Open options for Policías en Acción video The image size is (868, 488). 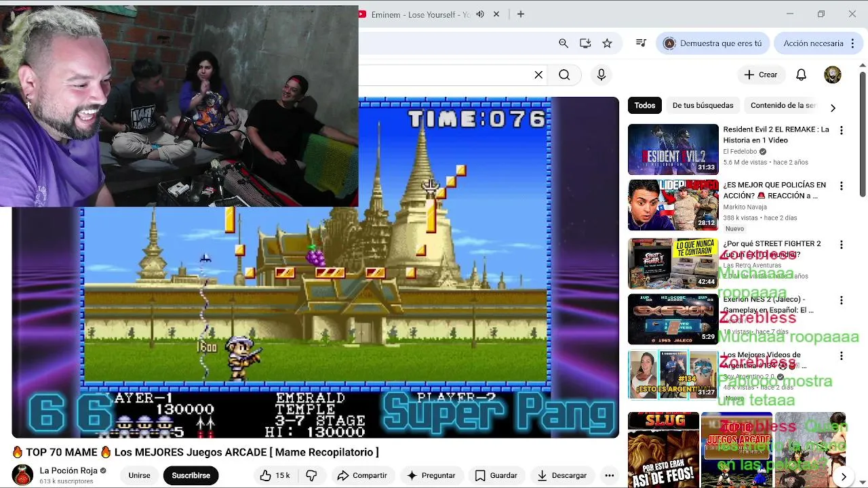pos(841,186)
